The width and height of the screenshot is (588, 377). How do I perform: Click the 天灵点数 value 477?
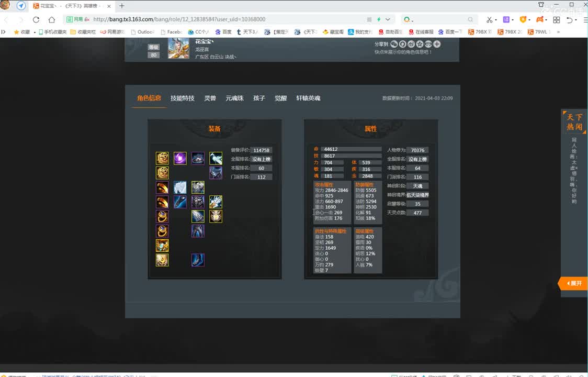417,213
